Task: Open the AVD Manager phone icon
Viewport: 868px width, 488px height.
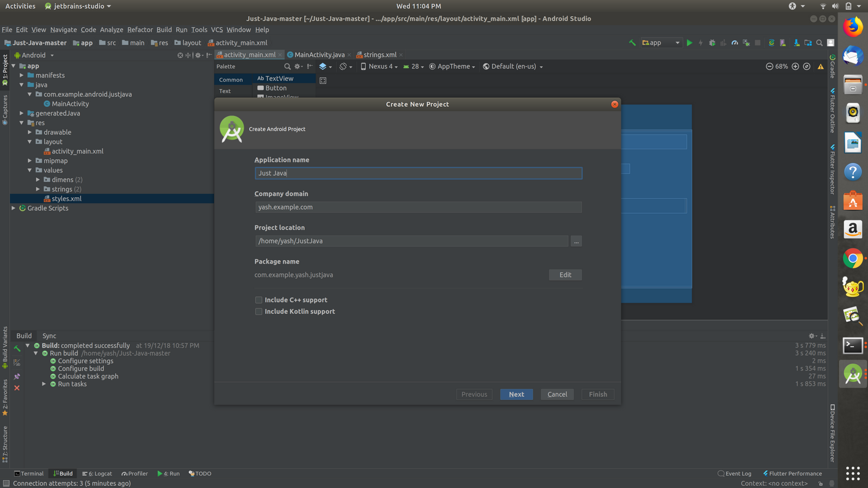Action: coord(783,43)
